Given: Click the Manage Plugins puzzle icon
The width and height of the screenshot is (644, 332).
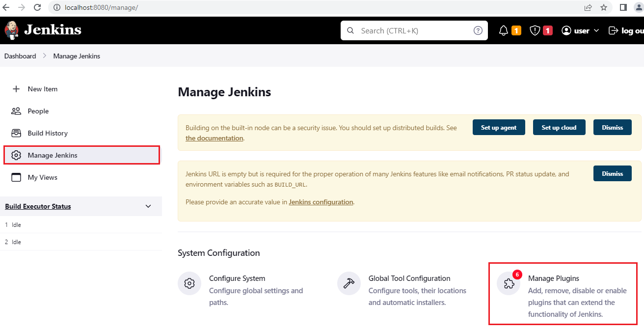Looking at the screenshot, I should point(509,284).
